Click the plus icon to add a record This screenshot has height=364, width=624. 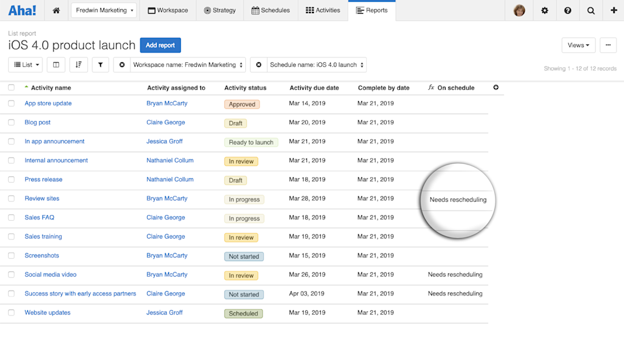point(613,10)
